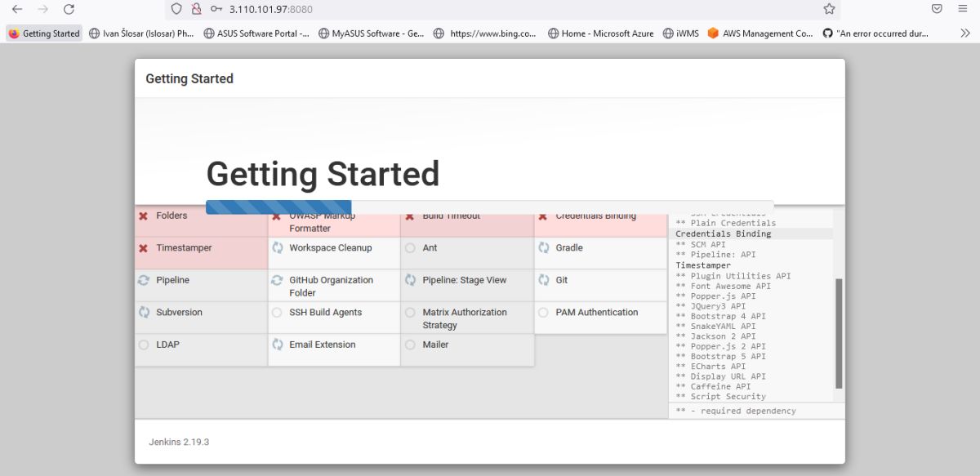Viewport: 980px width, 476px height.
Task: Open the Pocket save icon
Action: [x=937, y=9]
